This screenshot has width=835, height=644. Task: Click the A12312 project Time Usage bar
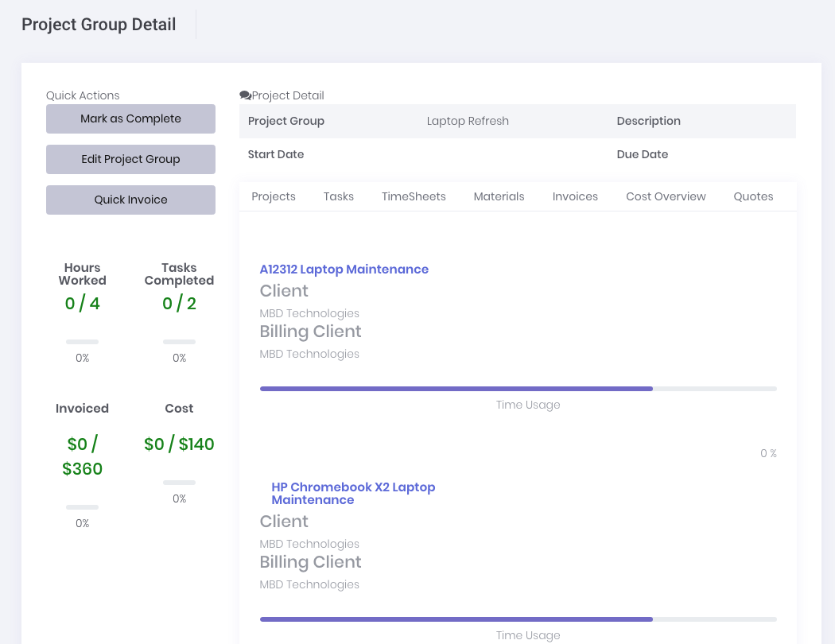point(518,389)
